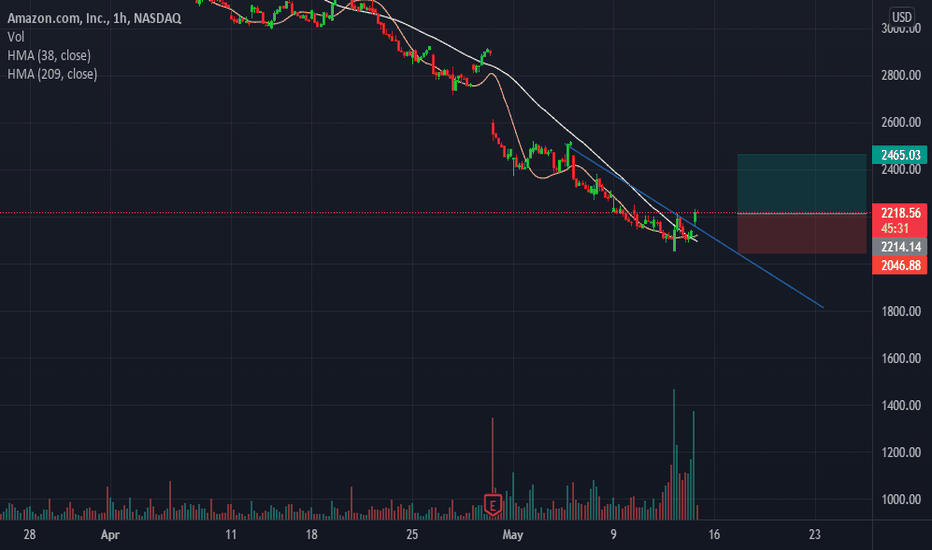Click the 28 date label on time axis

(29, 535)
